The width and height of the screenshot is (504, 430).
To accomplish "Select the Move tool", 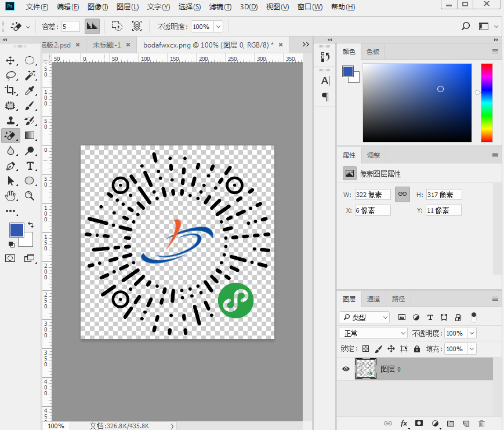I will [10, 61].
